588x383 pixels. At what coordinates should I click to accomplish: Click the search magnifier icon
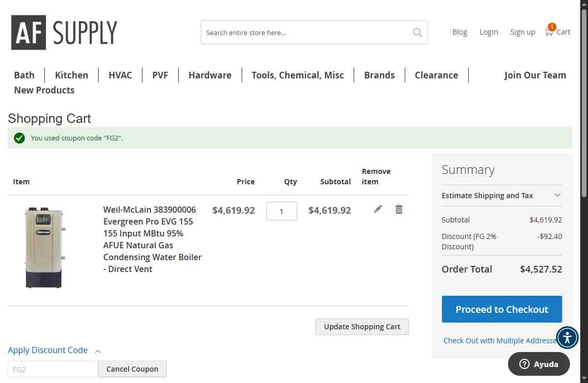click(x=417, y=33)
